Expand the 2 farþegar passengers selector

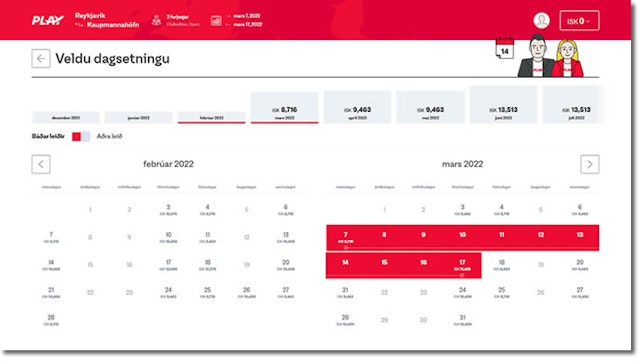point(183,20)
